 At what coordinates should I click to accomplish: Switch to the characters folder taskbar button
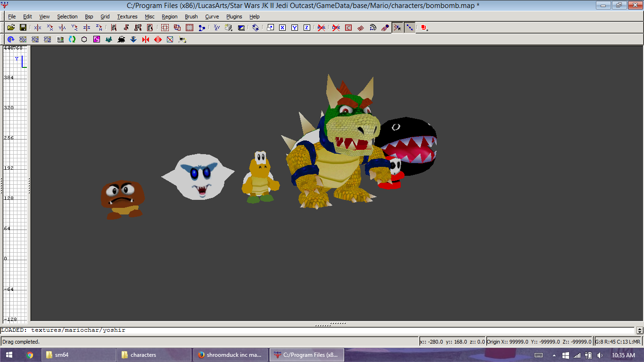click(x=154, y=355)
